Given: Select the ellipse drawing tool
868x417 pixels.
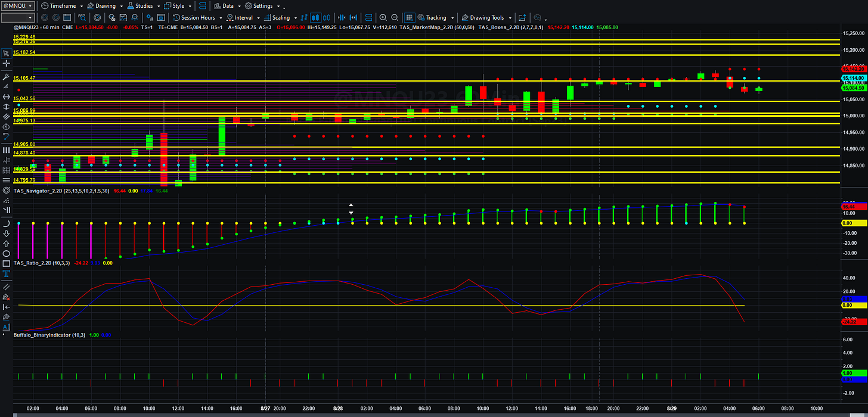Looking at the screenshot, I should [7, 254].
